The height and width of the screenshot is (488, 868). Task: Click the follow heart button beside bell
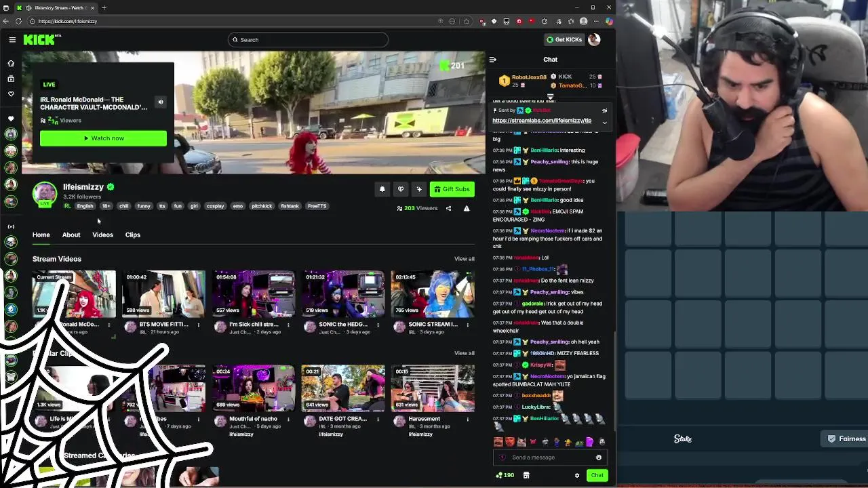point(401,189)
